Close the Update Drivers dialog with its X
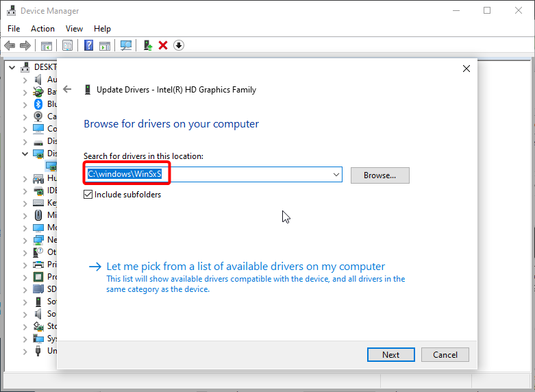The image size is (535, 392). (466, 69)
